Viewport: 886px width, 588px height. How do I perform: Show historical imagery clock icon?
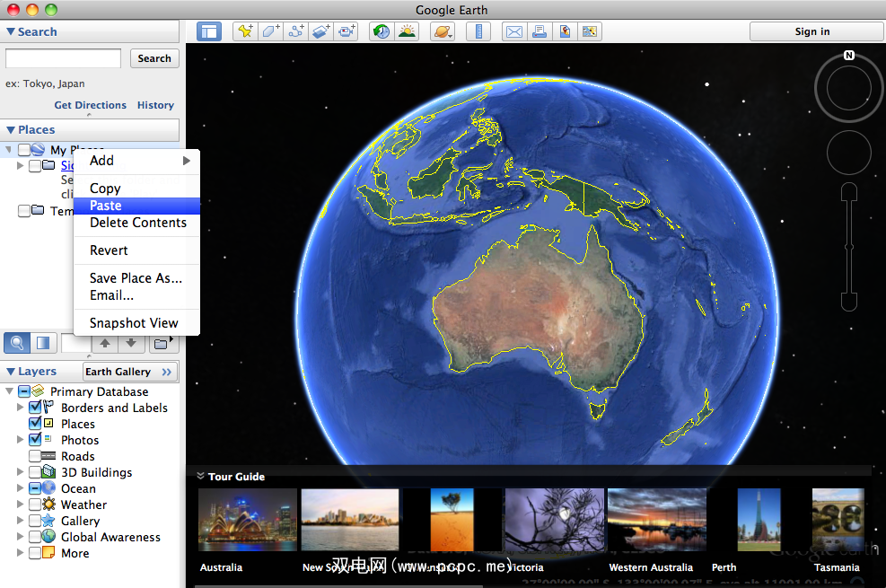382,31
